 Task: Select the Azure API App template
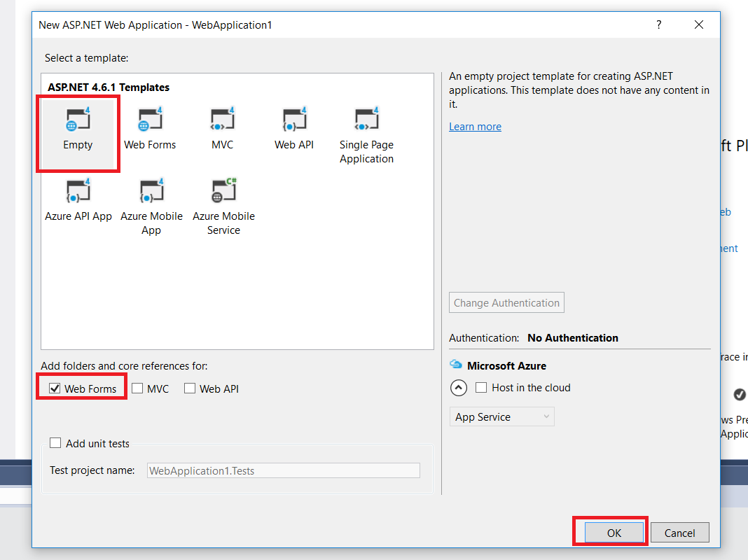[x=78, y=200]
